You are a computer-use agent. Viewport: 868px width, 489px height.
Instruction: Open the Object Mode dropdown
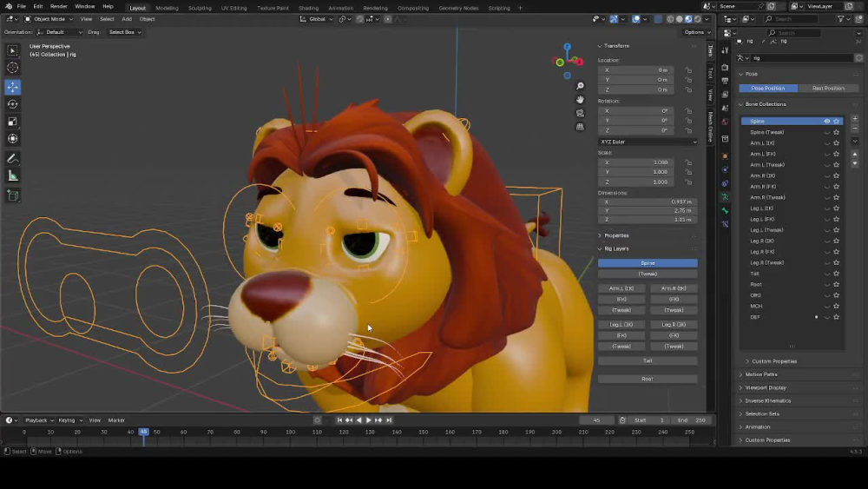pos(49,19)
